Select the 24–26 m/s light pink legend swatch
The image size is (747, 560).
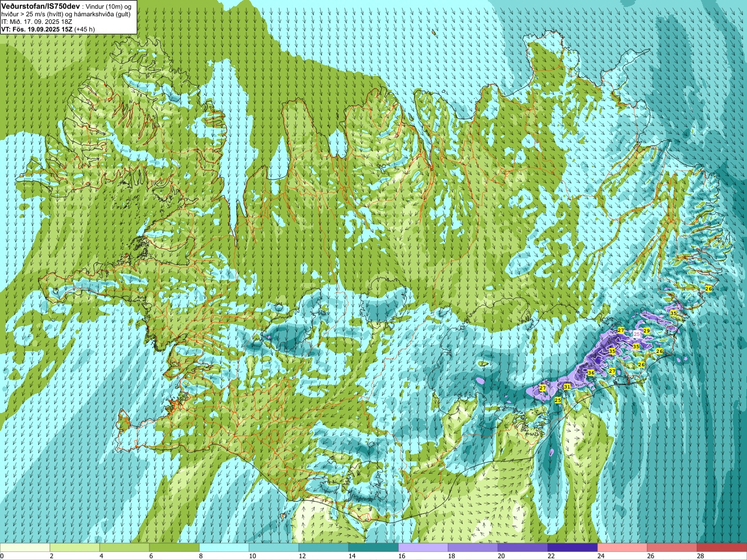[x=622, y=547]
